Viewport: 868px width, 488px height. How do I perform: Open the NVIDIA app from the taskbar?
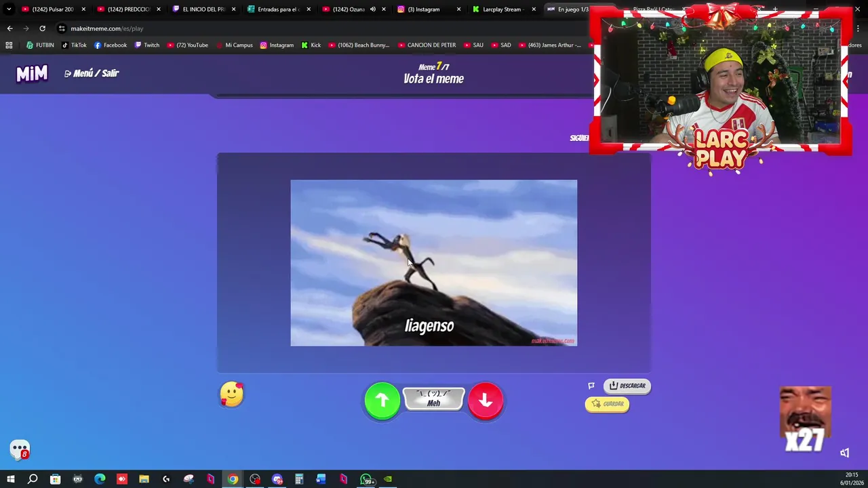[388, 479]
